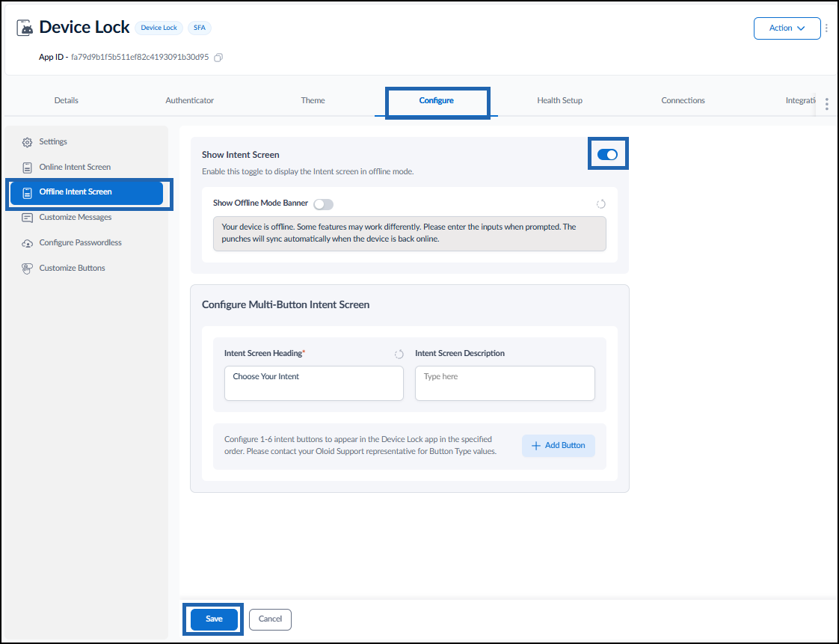Click the Show Offline Mode Banner label
Image resolution: width=839 pixels, height=644 pixels.
pyautogui.click(x=260, y=203)
